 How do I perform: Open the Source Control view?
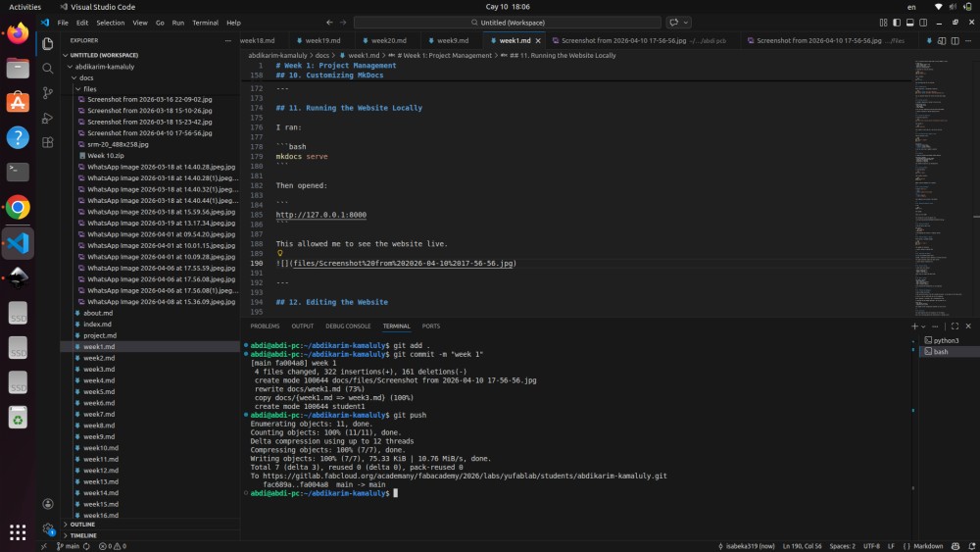coord(47,92)
